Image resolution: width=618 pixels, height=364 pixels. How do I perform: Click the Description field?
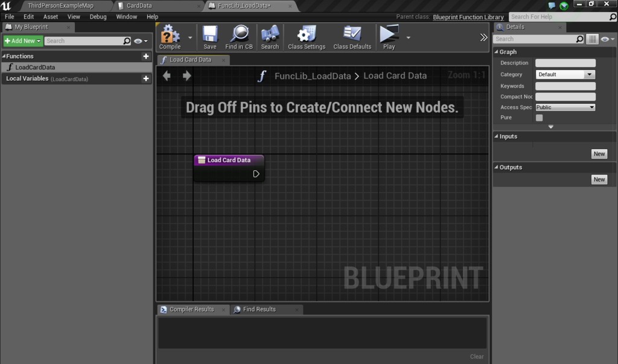click(x=565, y=63)
